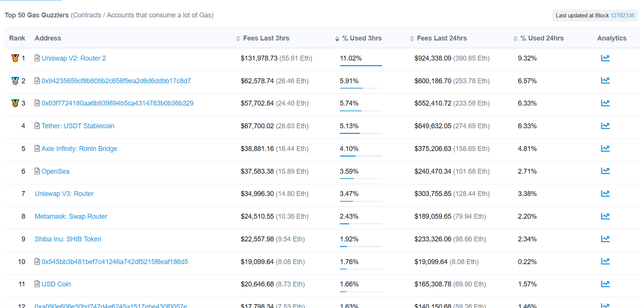Sort by % Used 24hrs column header
The image size is (644, 308).
click(541, 38)
